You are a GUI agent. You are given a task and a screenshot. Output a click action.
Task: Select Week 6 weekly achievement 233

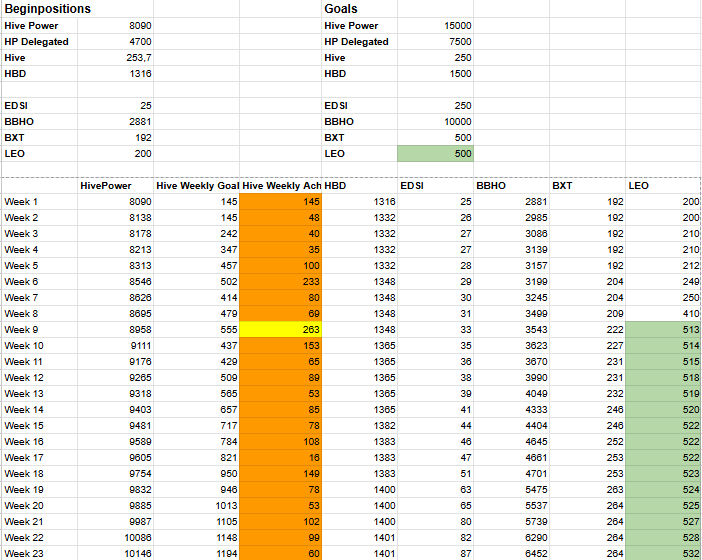pos(280,282)
